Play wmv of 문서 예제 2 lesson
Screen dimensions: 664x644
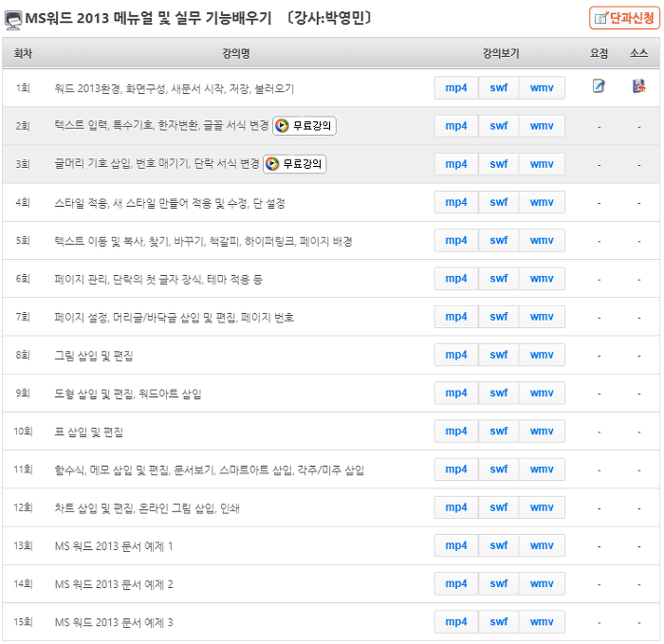542,583
